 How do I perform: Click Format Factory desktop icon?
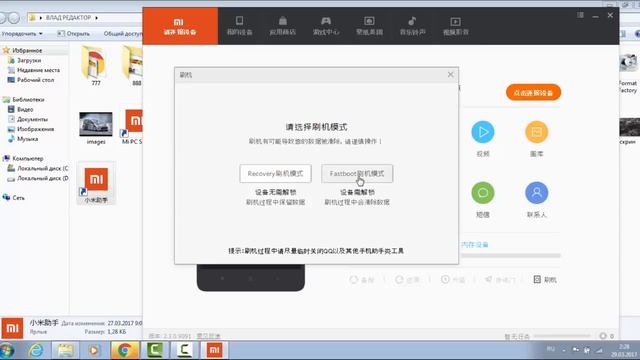click(628, 73)
